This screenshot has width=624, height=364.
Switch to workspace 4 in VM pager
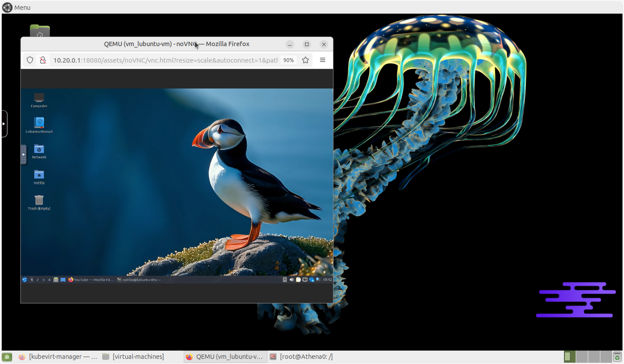tap(49, 280)
